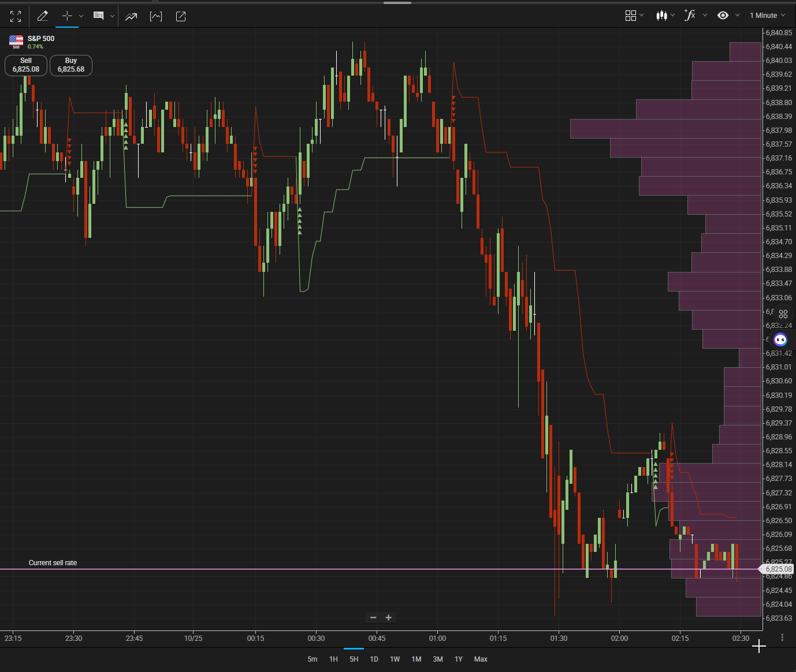This screenshot has width=796, height=672.
Task: Select the pencil drawing tool
Action: (42, 16)
